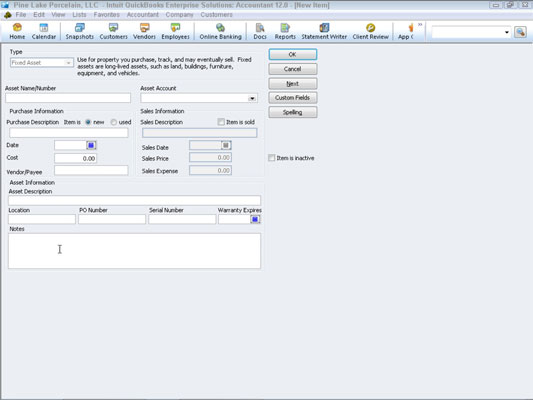The height and width of the screenshot is (400, 533).
Task: Click into the Asset Name/Number field
Action: 68,98
